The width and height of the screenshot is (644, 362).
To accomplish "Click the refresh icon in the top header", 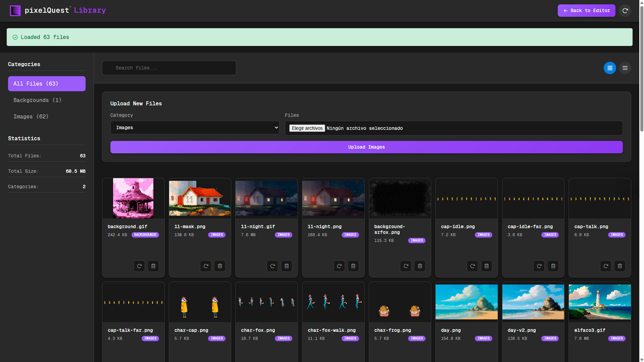I will point(625,10).
